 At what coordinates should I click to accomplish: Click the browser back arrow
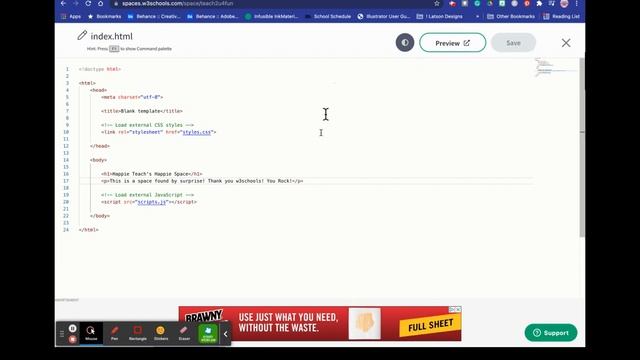tap(63, 3)
